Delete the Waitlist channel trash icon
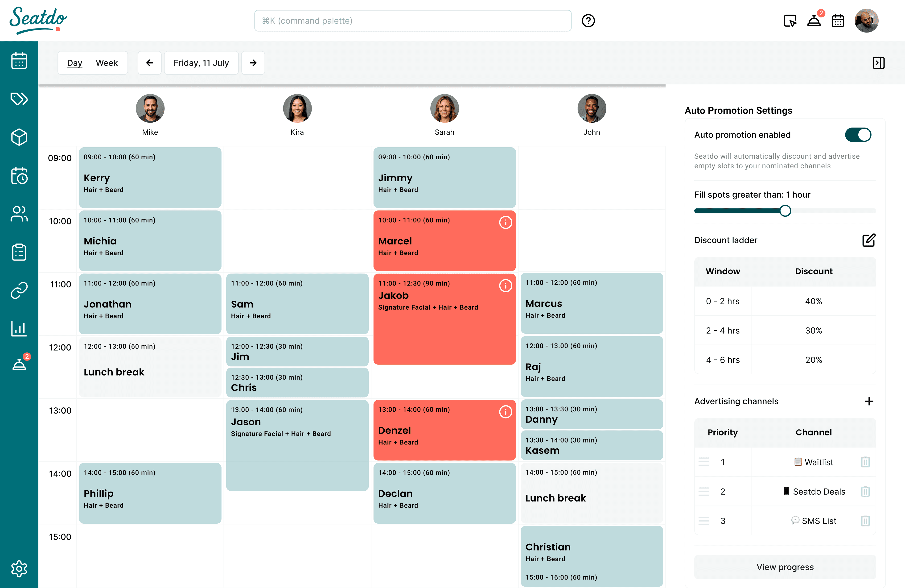This screenshot has width=905, height=588. pyautogui.click(x=865, y=462)
